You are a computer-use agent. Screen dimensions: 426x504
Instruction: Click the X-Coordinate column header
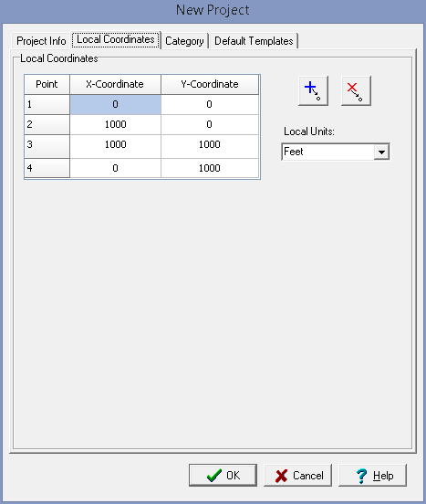[115, 85]
